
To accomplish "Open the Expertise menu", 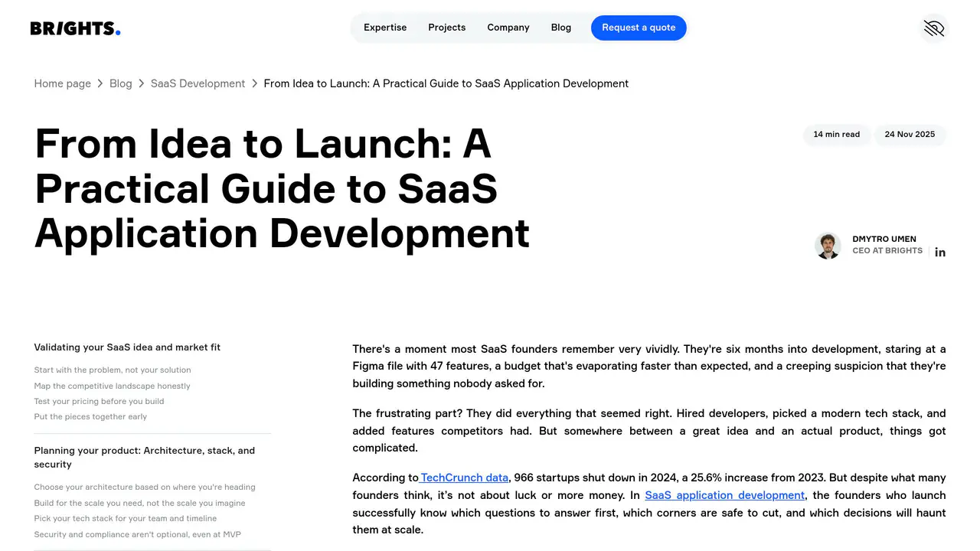I will (385, 28).
